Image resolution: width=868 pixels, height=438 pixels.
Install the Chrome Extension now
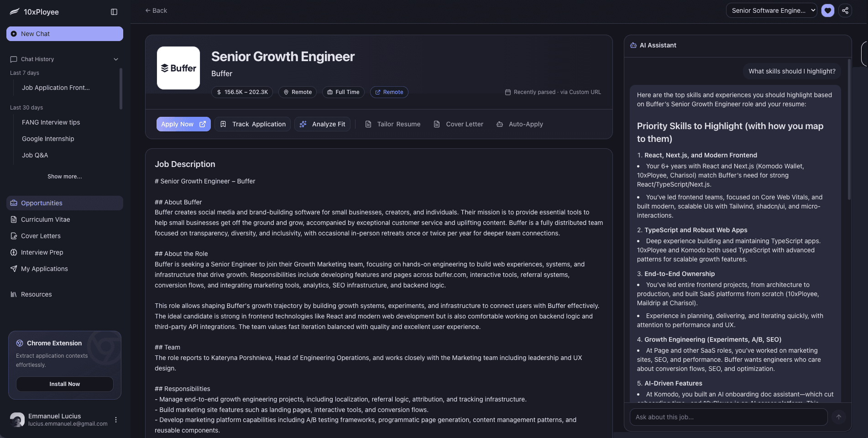coord(65,384)
